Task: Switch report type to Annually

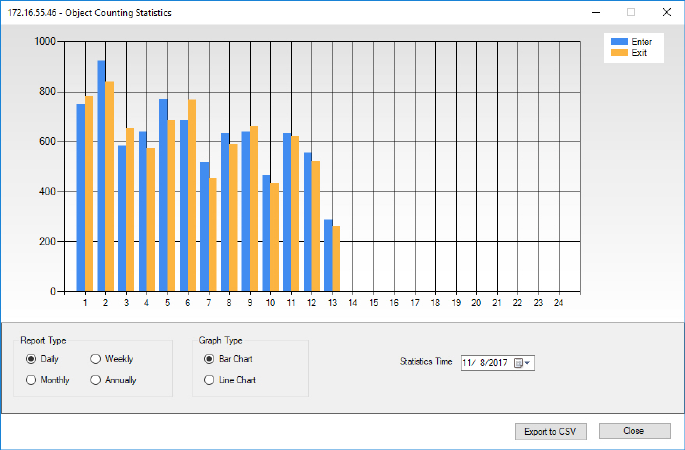Action: pyautogui.click(x=113, y=380)
